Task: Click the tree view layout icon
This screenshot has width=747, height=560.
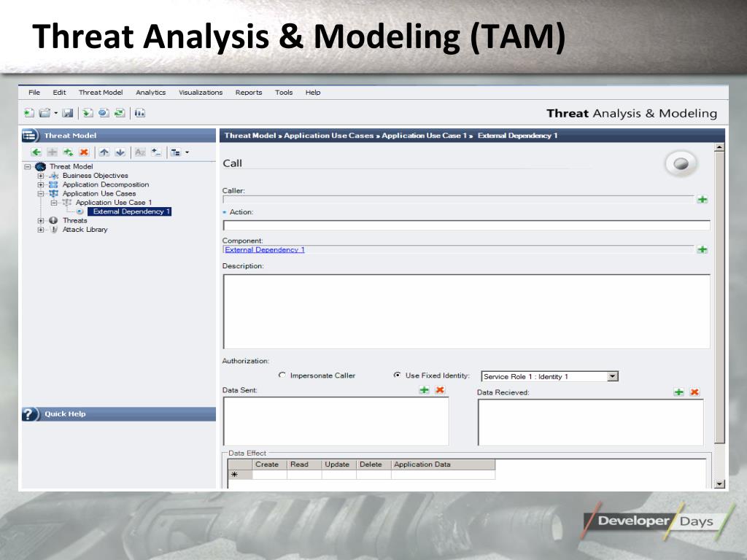Action: 176,152
